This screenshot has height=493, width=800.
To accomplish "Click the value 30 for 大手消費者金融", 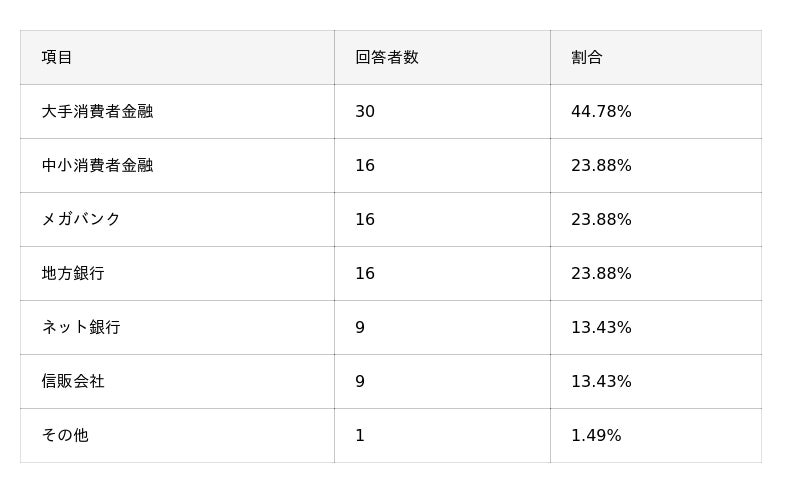I will pyautogui.click(x=365, y=112).
